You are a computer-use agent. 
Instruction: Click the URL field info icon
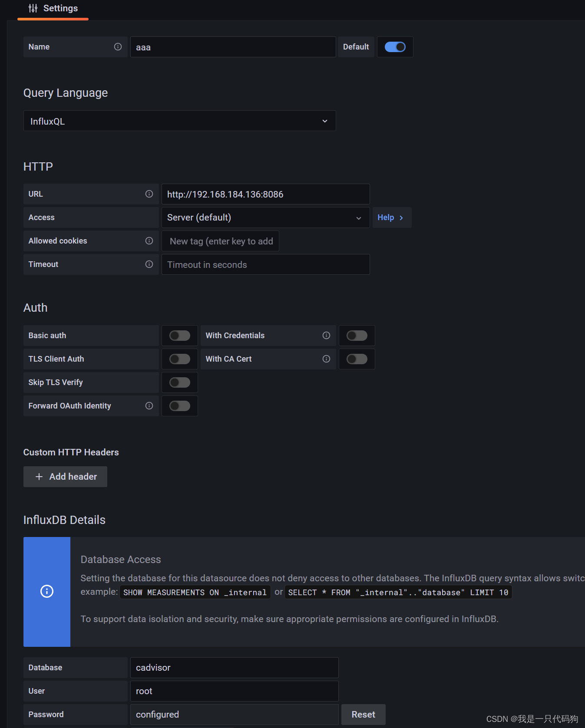[149, 194]
